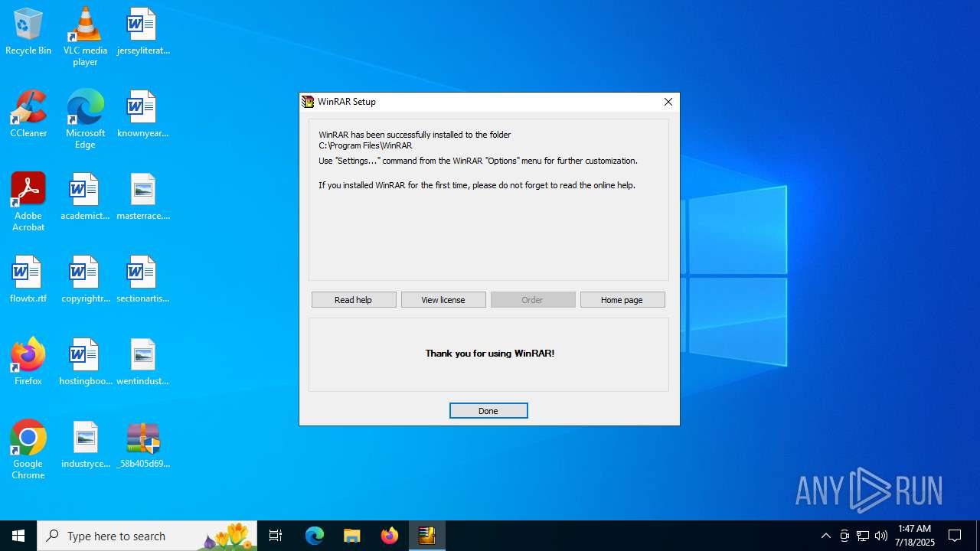Open Microsoft Edge from the taskbar
Screen dimensions: 980x551
click(x=315, y=536)
